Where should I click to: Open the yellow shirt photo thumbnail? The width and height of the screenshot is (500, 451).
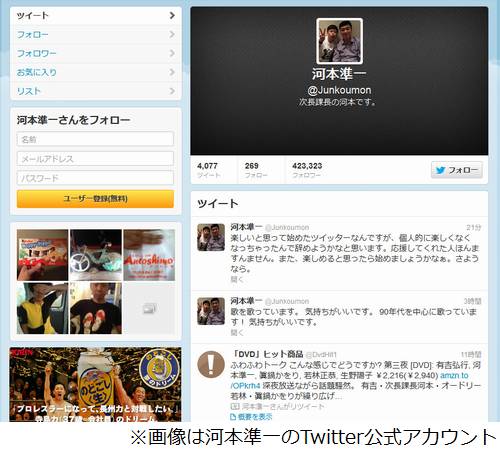[42, 308]
